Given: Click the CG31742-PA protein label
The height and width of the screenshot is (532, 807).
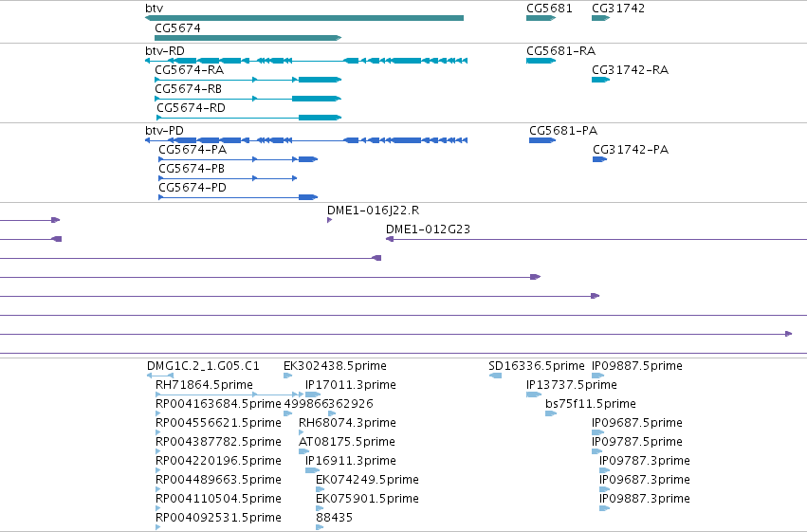Looking at the screenshot, I should pyautogui.click(x=631, y=150).
